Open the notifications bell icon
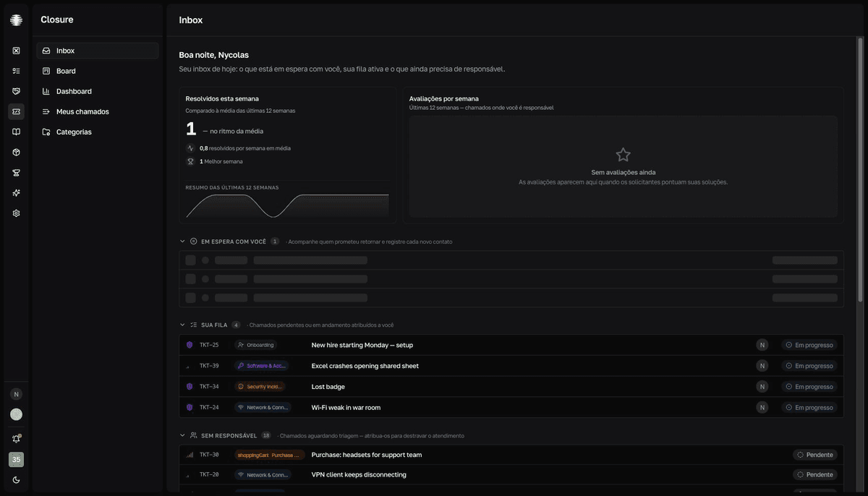The image size is (868, 496). [16, 439]
